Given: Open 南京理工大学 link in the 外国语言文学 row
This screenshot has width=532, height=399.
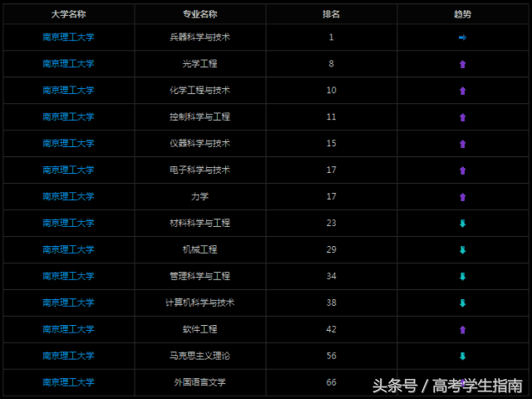Looking at the screenshot, I should (68, 382).
